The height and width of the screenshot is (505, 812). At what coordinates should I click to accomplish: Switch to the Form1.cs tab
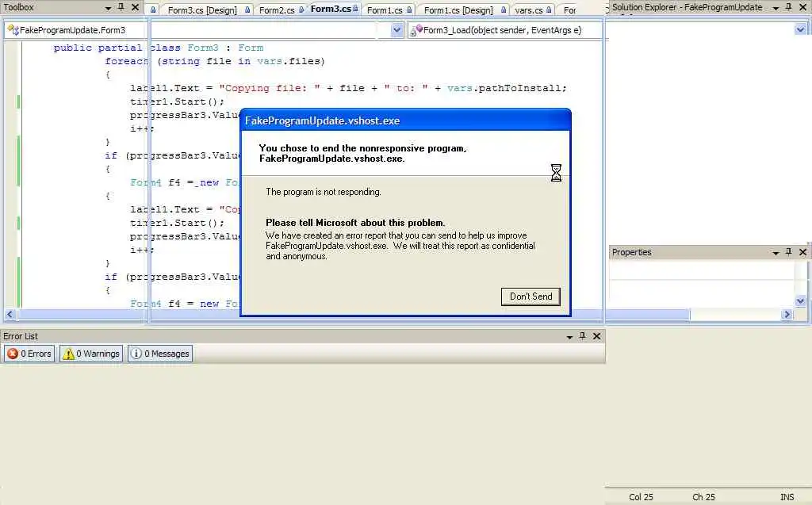click(x=385, y=10)
